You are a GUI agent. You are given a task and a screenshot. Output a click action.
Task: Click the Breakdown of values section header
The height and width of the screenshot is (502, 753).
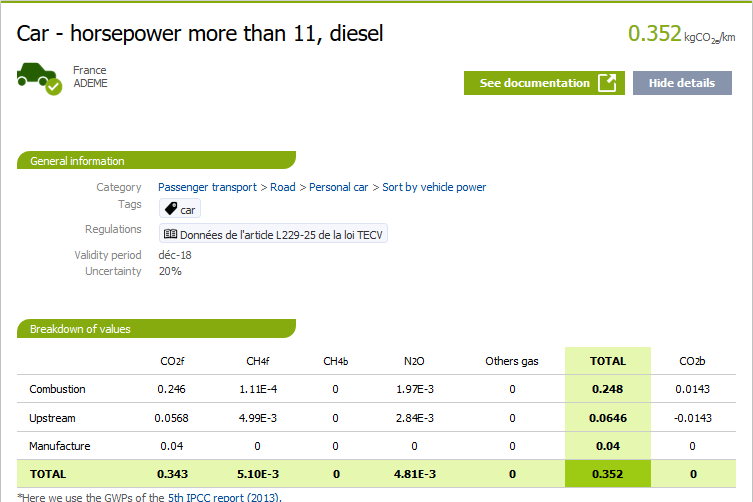pyautogui.click(x=156, y=329)
